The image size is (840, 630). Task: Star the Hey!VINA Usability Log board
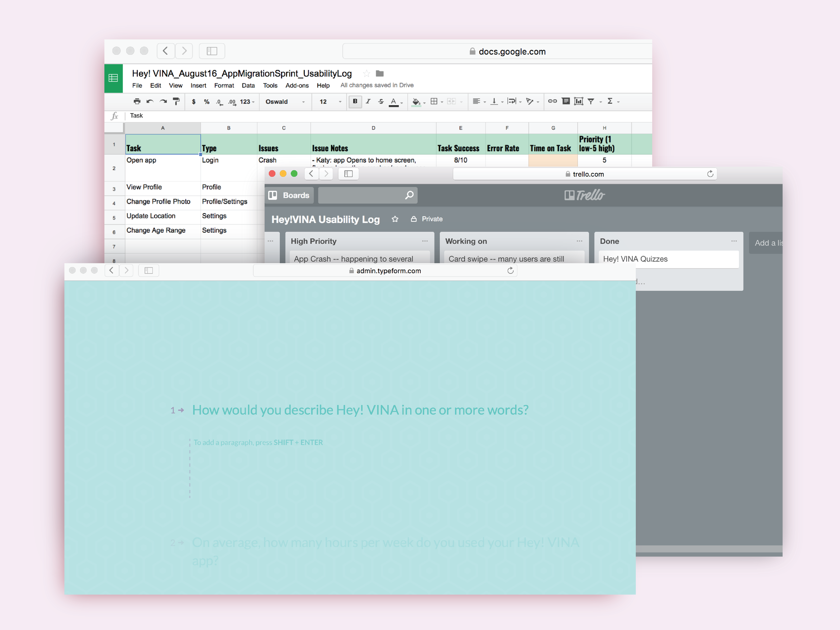pyautogui.click(x=395, y=219)
